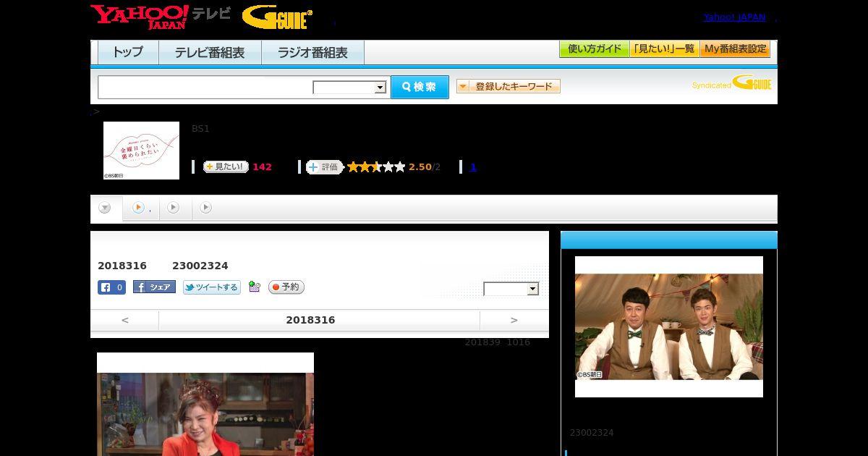Image resolution: width=868 pixels, height=456 pixels.
Task: Click the 142 want-to-watch count
Action: pyautogui.click(x=262, y=167)
